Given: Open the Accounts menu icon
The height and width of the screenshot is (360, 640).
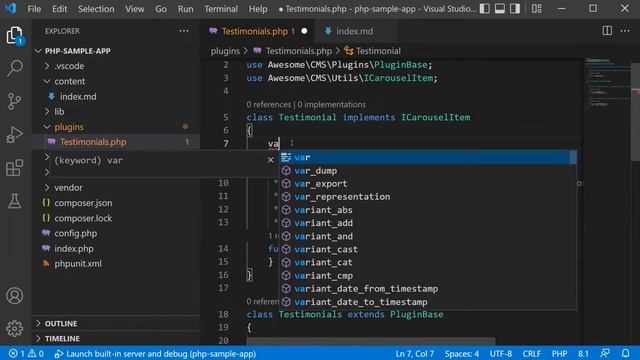Looking at the screenshot, I should tap(15, 296).
